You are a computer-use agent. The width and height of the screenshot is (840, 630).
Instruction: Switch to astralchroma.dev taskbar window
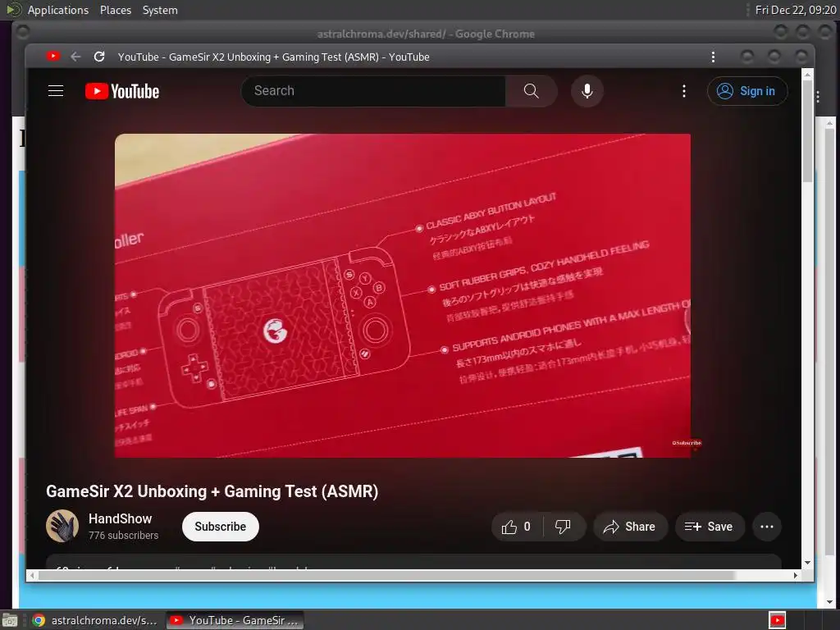pyautogui.click(x=95, y=620)
